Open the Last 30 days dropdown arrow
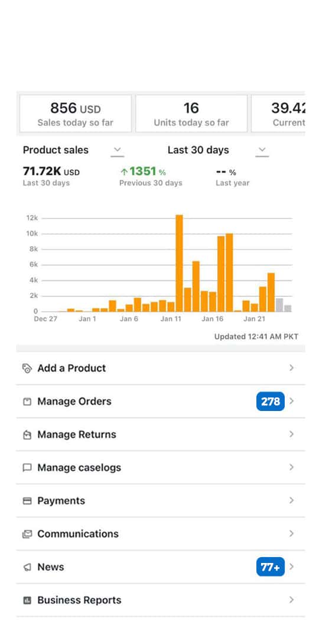Image resolution: width=319 pixels, height=644 pixels. [x=262, y=150]
